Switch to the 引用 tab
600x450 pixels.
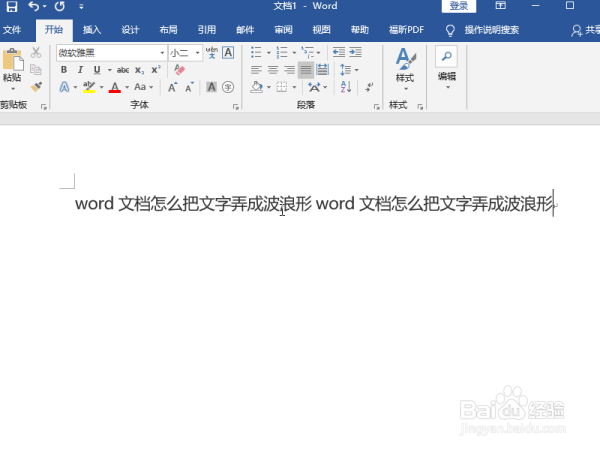207,30
